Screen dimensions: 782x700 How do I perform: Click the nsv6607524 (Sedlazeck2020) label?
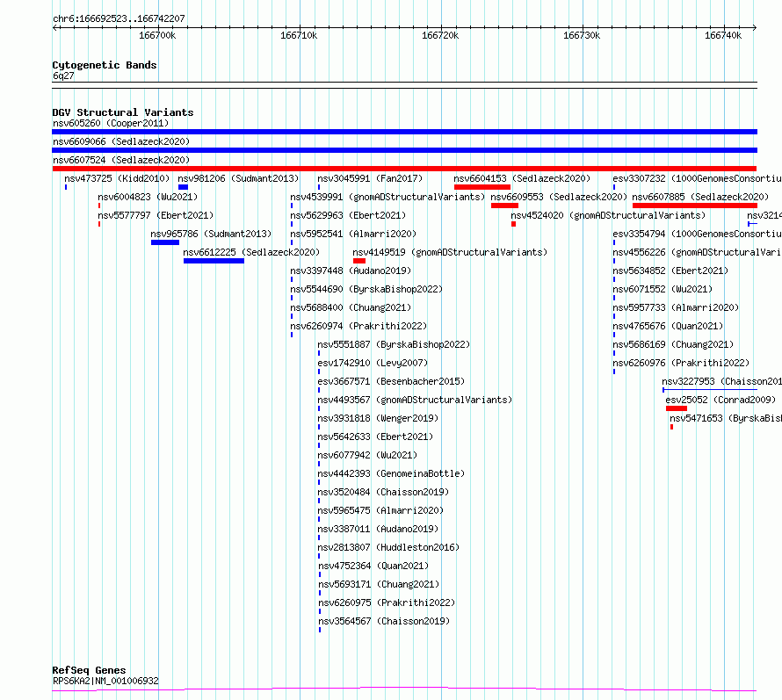point(121,160)
